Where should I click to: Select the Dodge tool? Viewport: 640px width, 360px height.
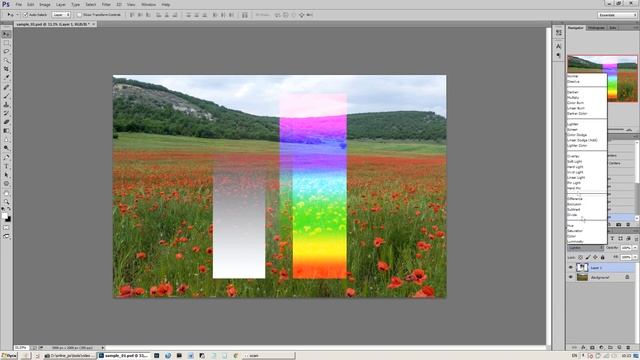6,148
